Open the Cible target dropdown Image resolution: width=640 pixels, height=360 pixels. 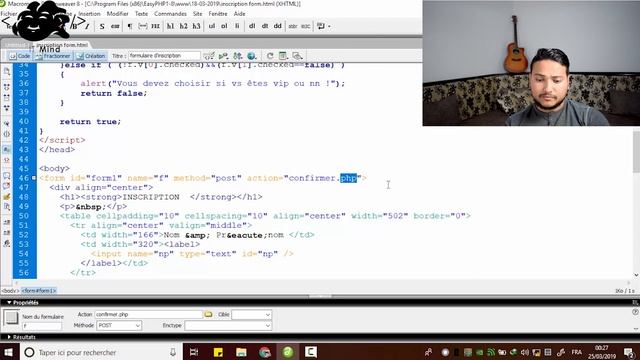(251, 315)
